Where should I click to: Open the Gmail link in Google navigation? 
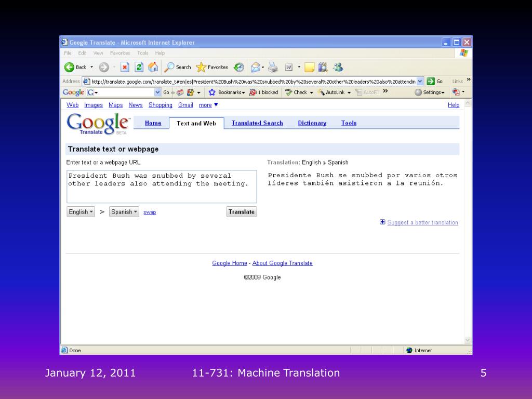click(x=185, y=105)
